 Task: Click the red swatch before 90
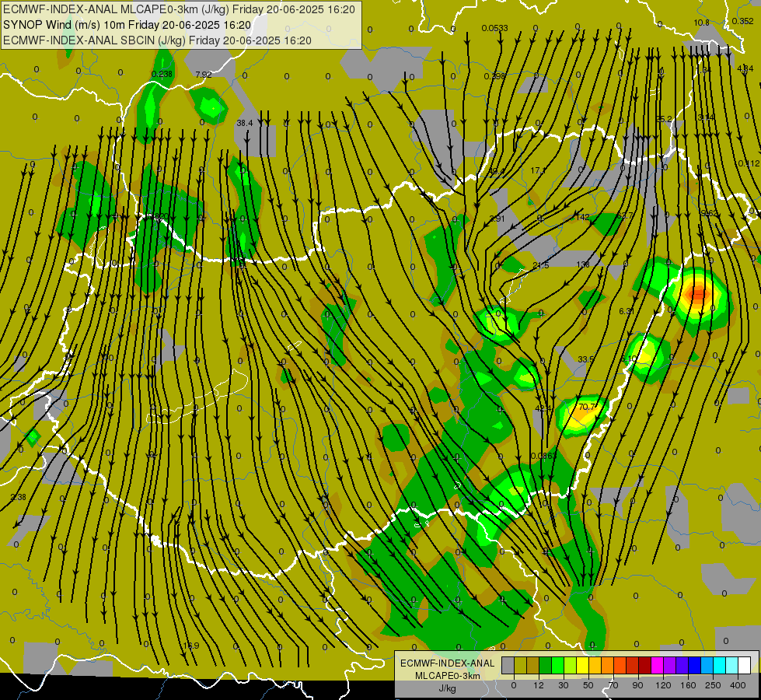pos(633,665)
